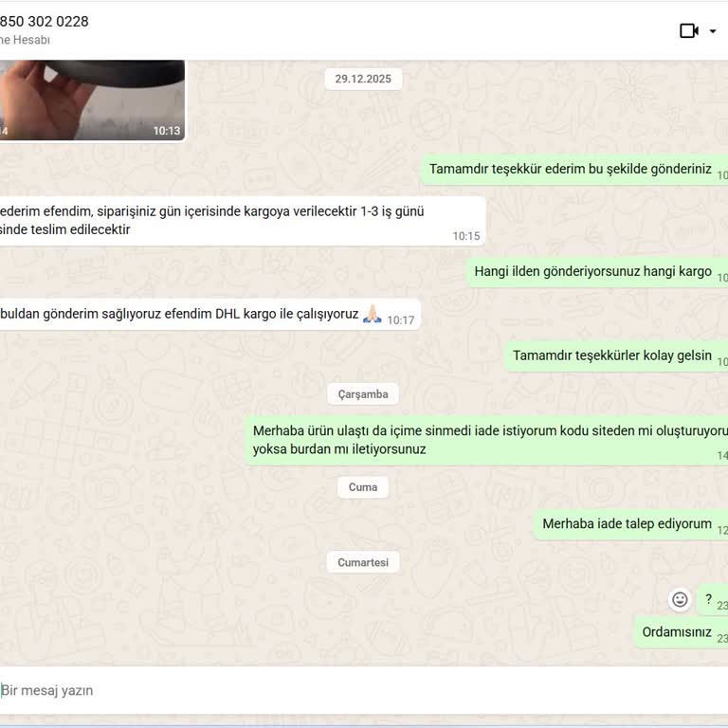
Task: Start a video call with the contact
Action: point(689,31)
